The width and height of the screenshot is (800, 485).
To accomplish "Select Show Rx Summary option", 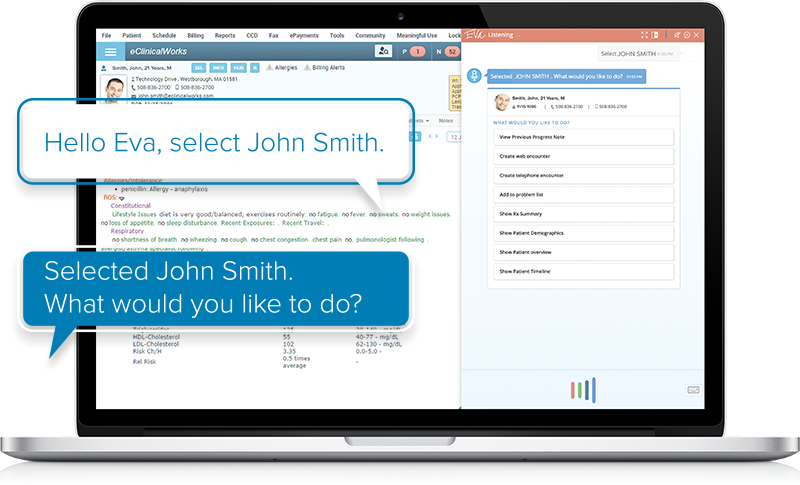I will (583, 214).
